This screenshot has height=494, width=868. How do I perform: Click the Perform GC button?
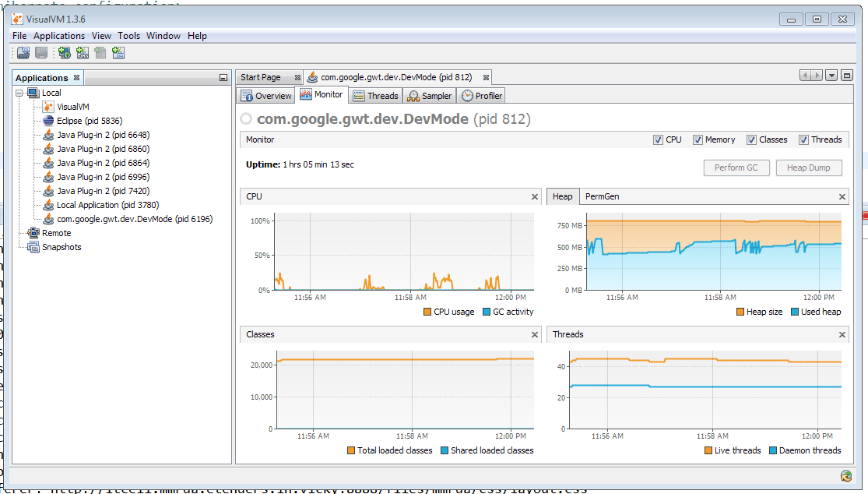[x=736, y=168]
